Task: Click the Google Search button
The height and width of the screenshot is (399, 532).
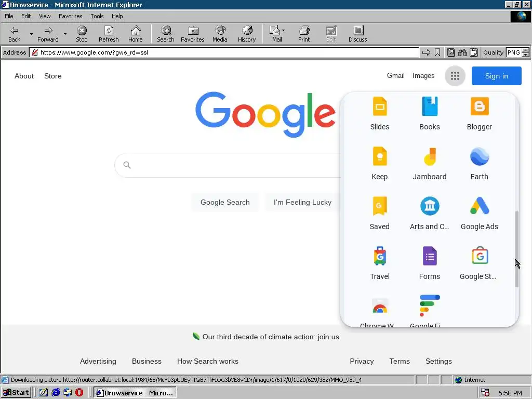Action: tap(225, 202)
